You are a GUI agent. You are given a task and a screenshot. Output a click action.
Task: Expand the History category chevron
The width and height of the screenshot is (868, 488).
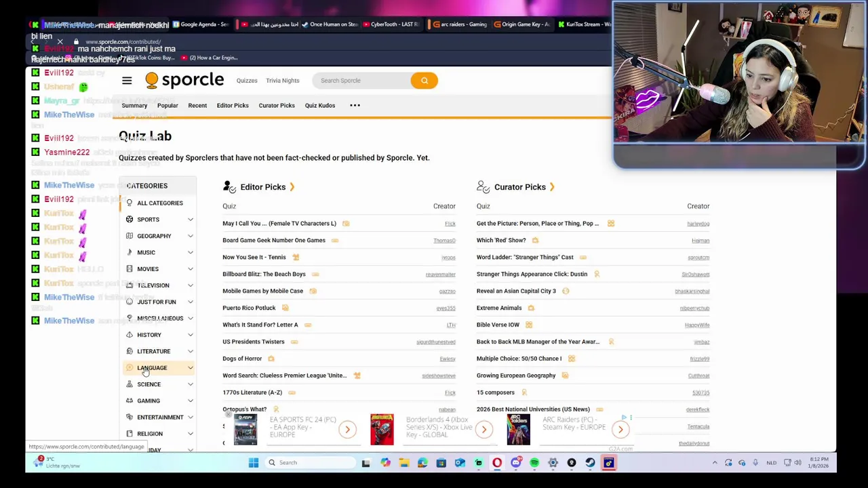(190, 335)
